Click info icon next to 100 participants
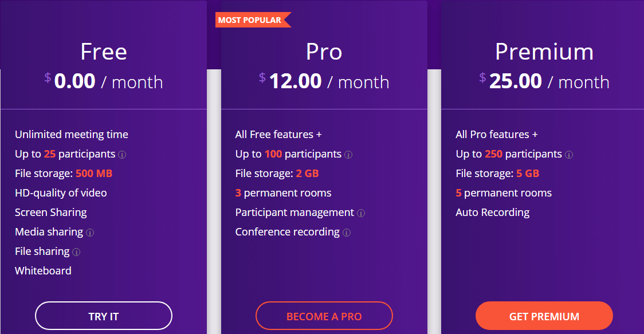644x334 pixels. [348, 155]
